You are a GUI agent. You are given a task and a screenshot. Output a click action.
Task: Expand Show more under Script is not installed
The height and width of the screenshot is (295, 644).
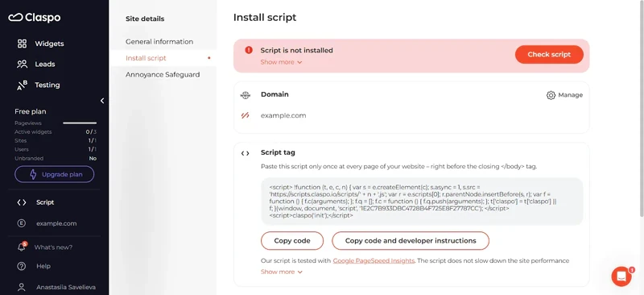pos(281,62)
